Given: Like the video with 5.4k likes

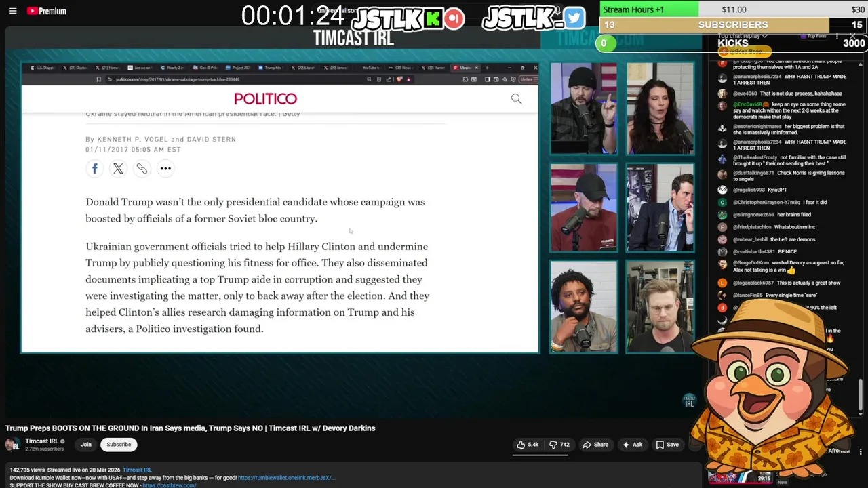Looking at the screenshot, I should coord(527,445).
